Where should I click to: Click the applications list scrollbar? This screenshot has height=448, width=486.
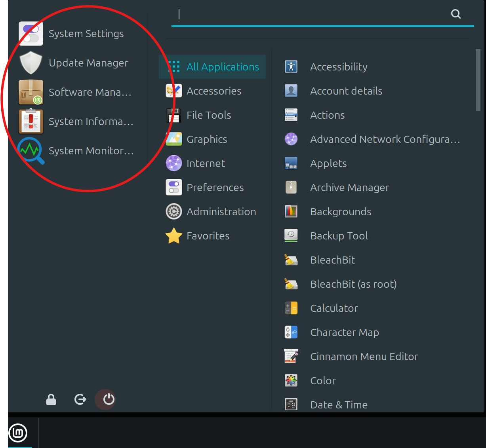(x=478, y=80)
